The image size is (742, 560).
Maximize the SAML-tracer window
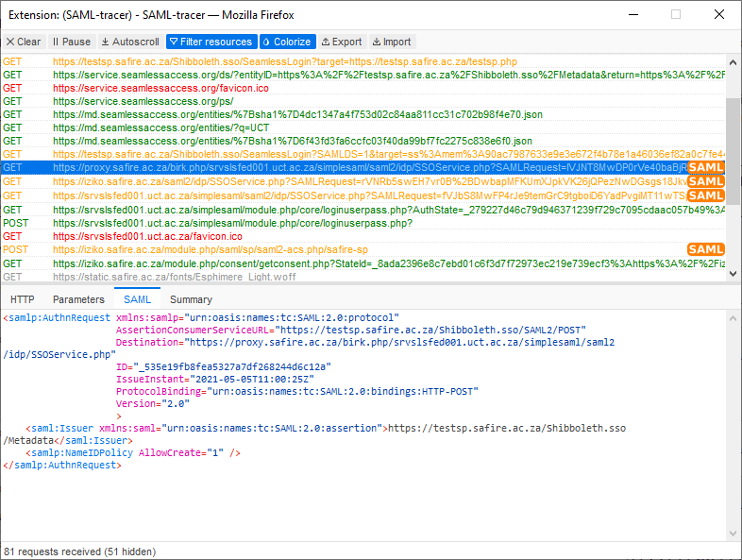pos(676,15)
